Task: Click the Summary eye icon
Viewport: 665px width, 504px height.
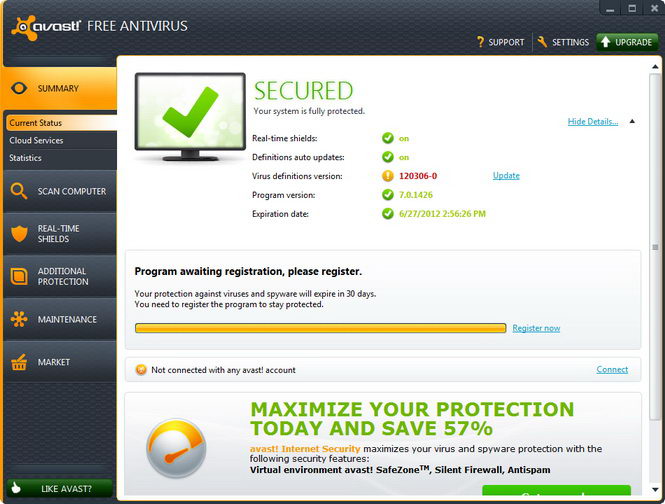Action: point(19,88)
